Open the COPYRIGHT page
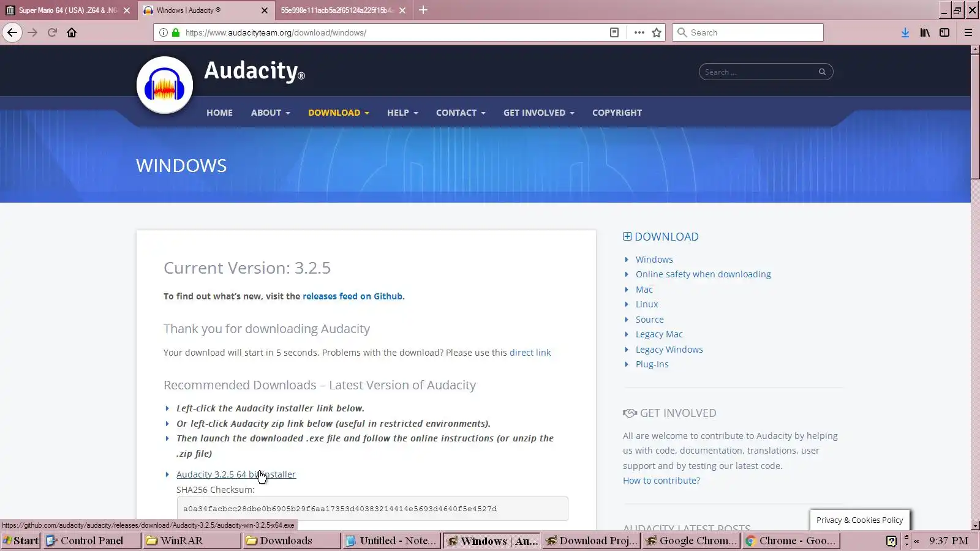The height and width of the screenshot is (551, 980). point(617,113)
